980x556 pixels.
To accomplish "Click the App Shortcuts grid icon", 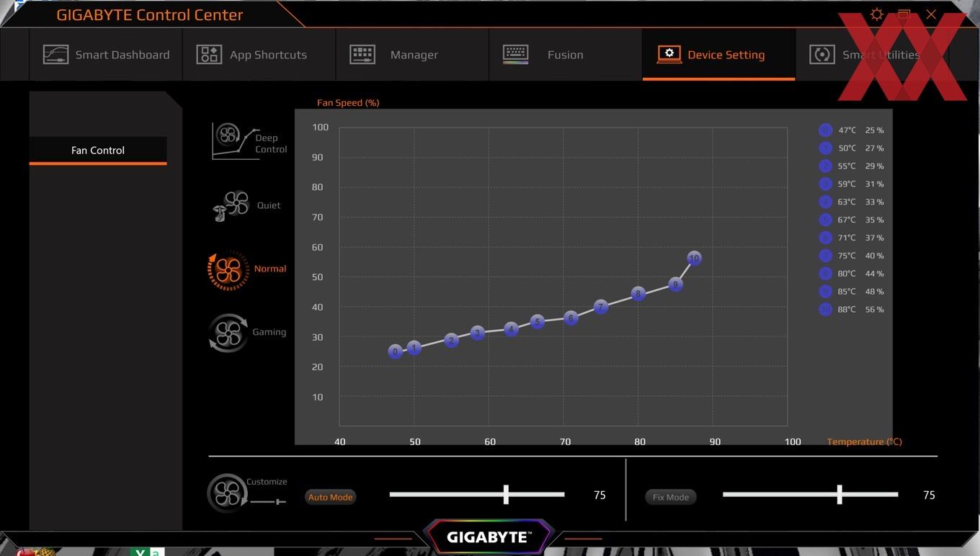I will point(209,55).
